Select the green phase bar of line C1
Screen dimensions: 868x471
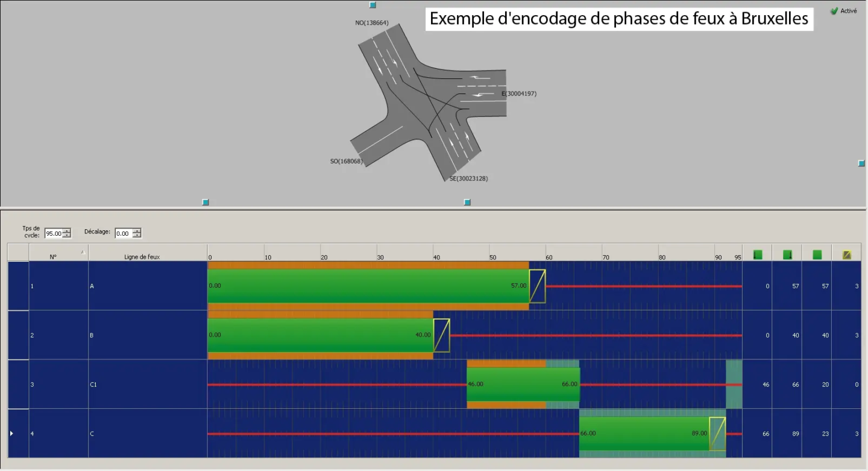[x=523, y=384]
